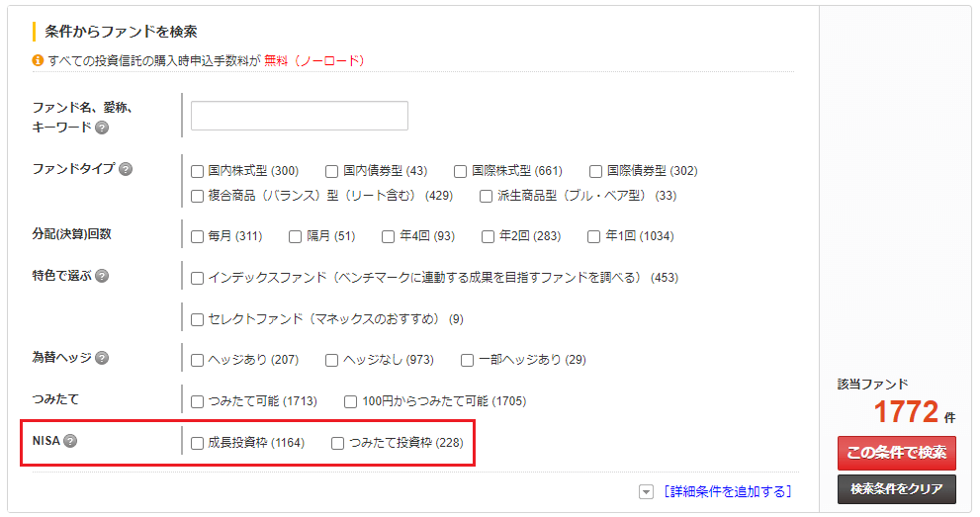Click help icon beside ファンドタイプ label
Screen dimensions: 980x517
[x=126, y=169]
